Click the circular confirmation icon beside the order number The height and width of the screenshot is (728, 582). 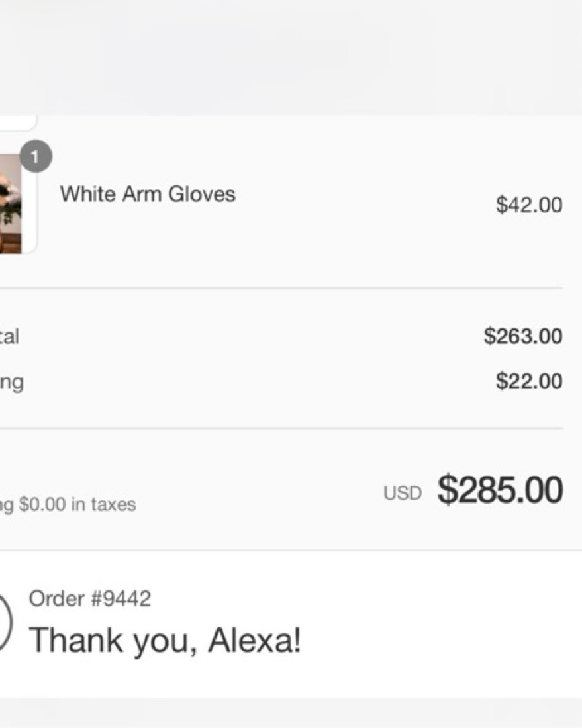[4, 622]
